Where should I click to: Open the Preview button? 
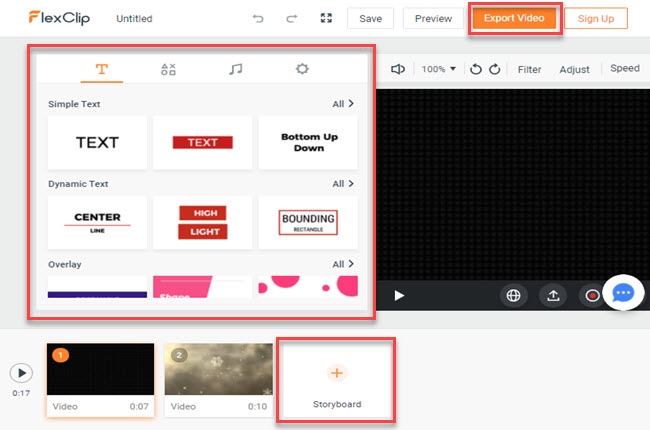[433, 19]
